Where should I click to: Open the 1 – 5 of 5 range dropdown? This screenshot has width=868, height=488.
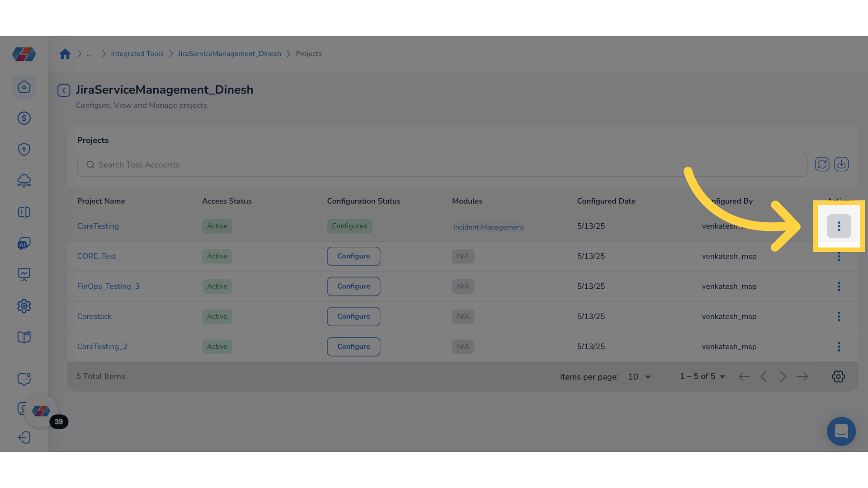pos(703,376)
